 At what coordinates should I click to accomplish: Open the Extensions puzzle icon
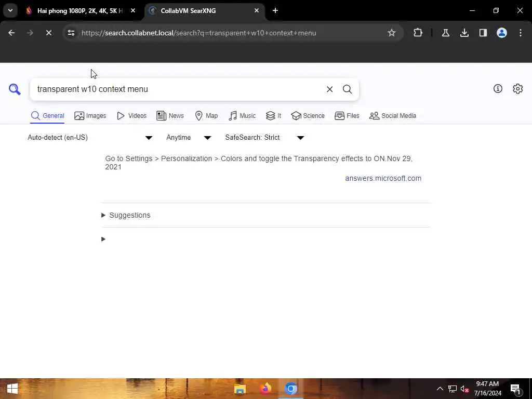pos(418,33)
